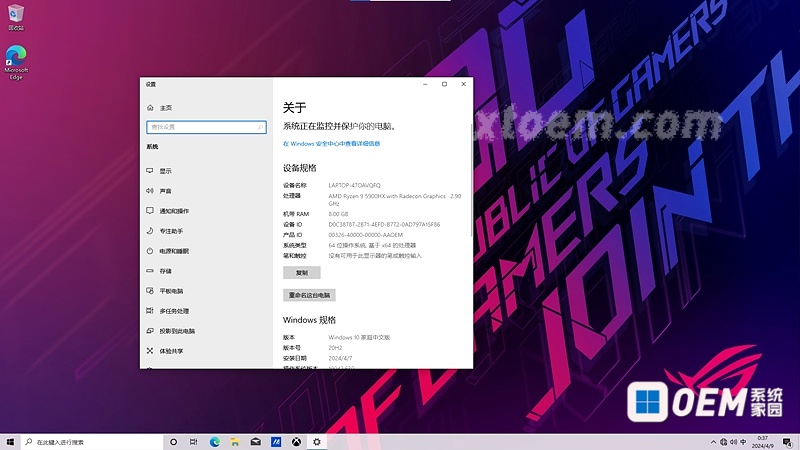The width and height of the screenshot is (800, 450).
Task: Open the Windows 安全中心 details link
Action: tap(331, 144)
